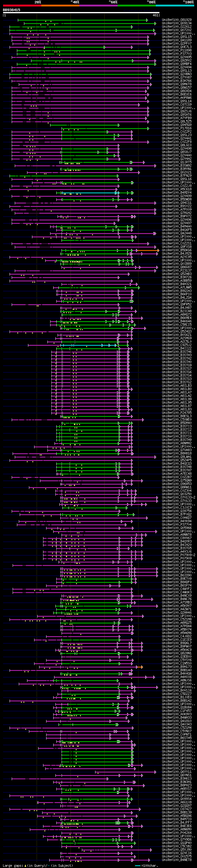
Task: Click the purple alignment bar for A7PX09
Action: coord(84,210)
